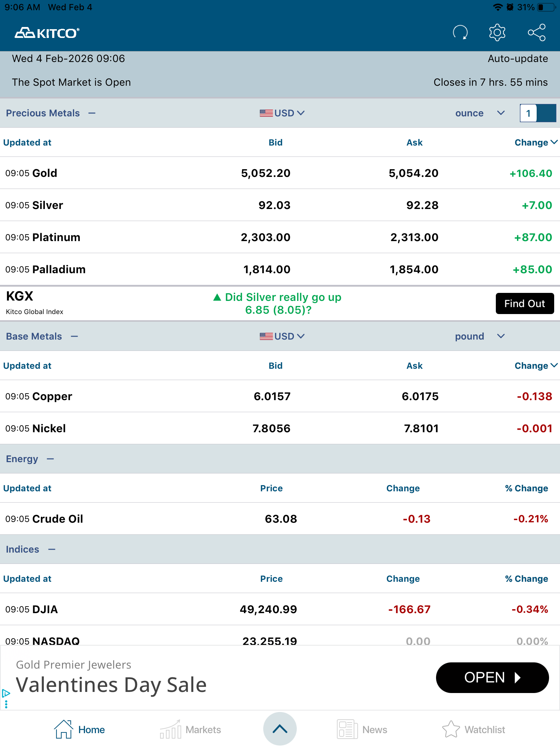This screenshot has width=560, height=747.
Task: Open the NASDAQ row
Action: click(x=280, y=635)
